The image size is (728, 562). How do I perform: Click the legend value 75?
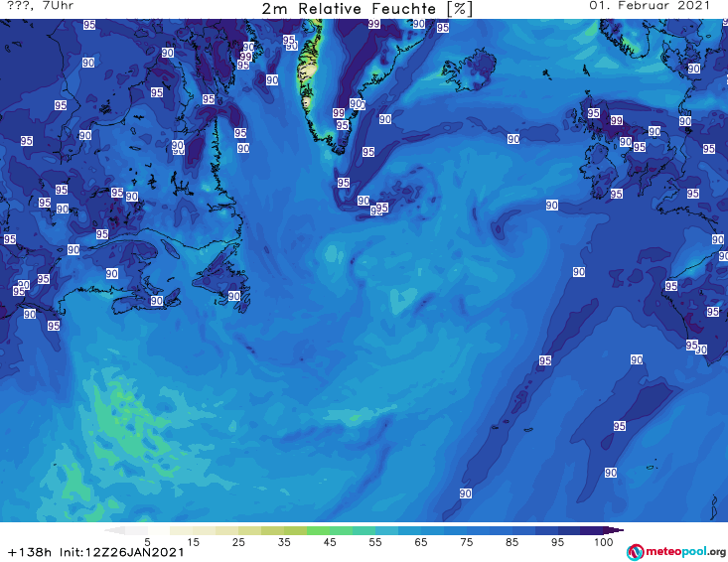tap(467, 542)
